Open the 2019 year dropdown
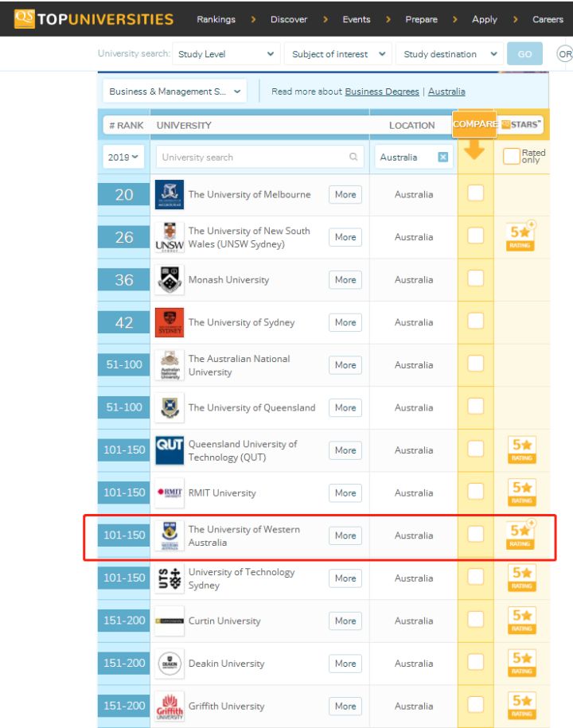The height and width of the screenshot is (728, 573). (123, 157)
